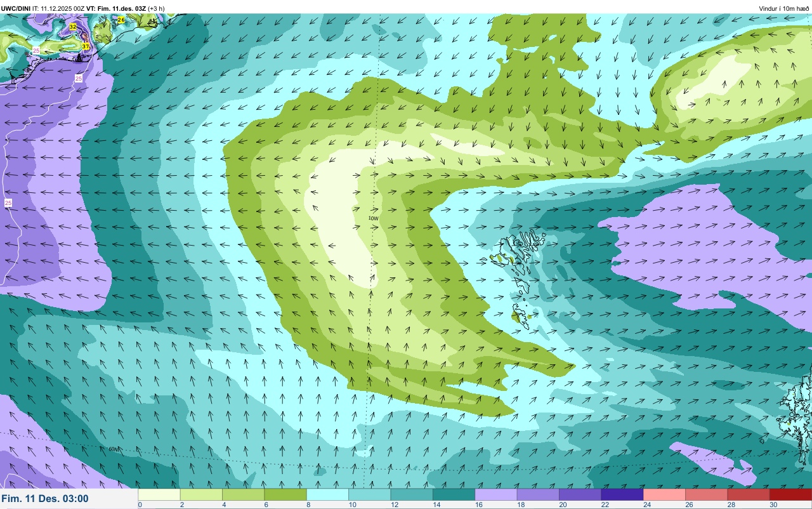Click the yellow '37' gust value label
The image size is (812, 509).
click(86, 46)
